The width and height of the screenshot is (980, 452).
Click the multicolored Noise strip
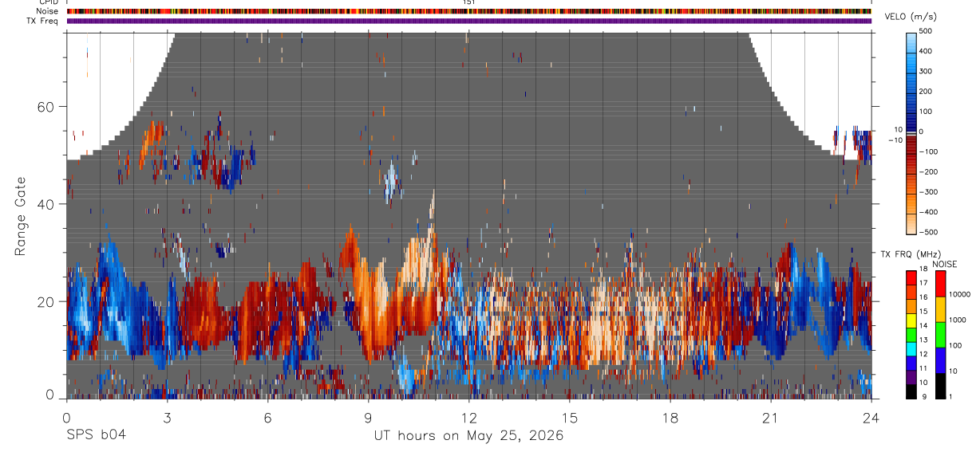(469, 11)
